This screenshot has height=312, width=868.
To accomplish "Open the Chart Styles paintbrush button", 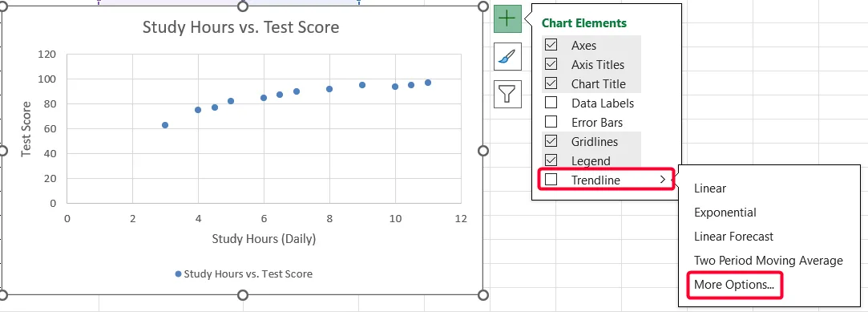I will click(507, 56).
